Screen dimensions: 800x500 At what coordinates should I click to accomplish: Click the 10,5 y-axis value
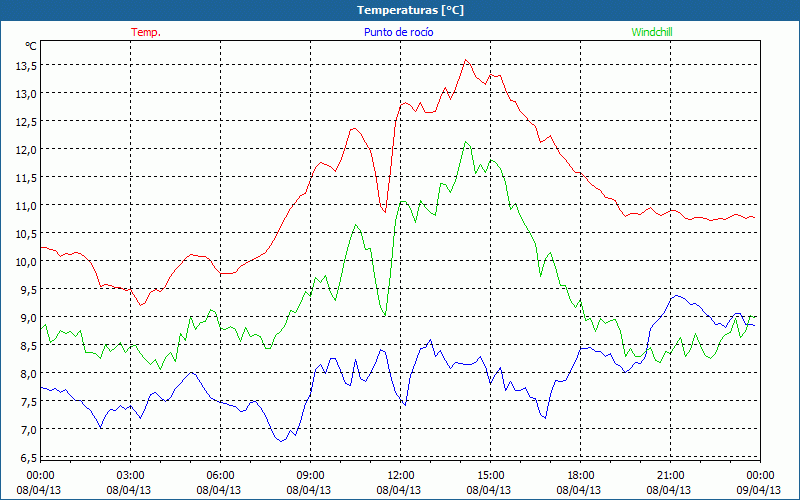(26, 234)
